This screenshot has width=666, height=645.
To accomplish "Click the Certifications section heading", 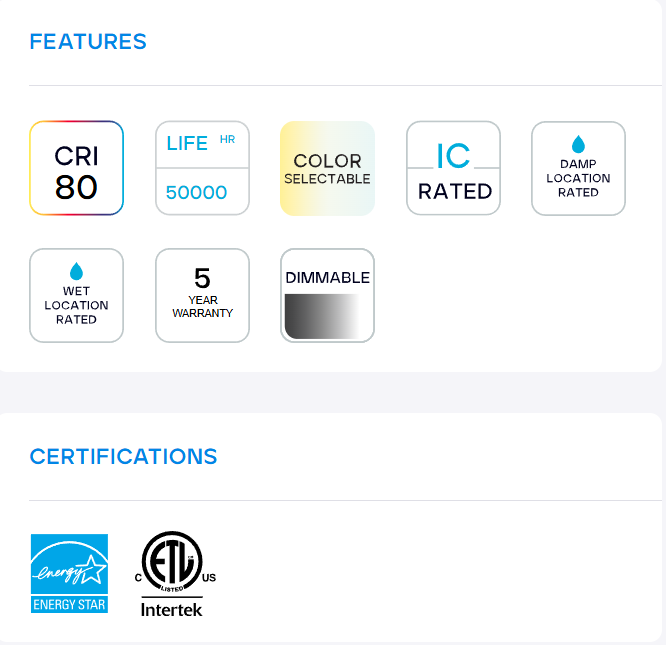I will (123, 457).
